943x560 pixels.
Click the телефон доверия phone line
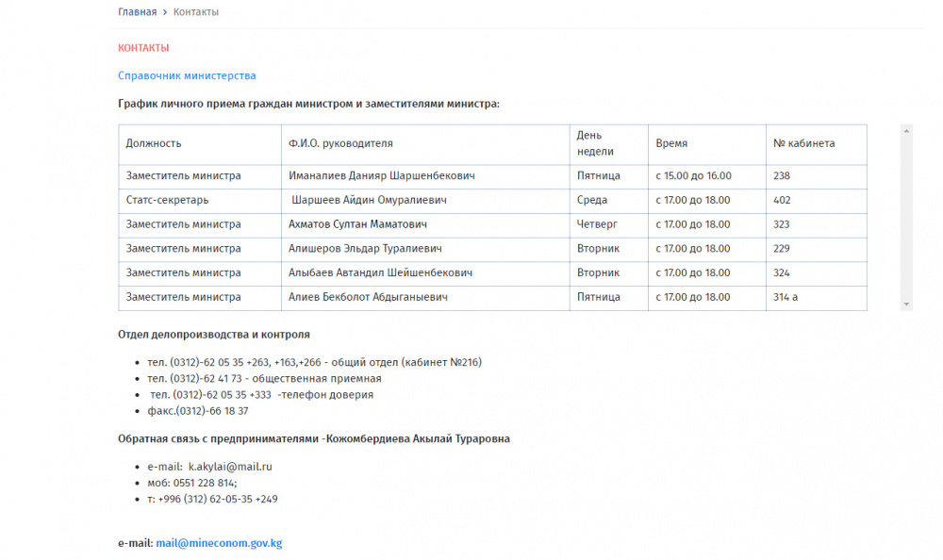(x=261, y=395)
